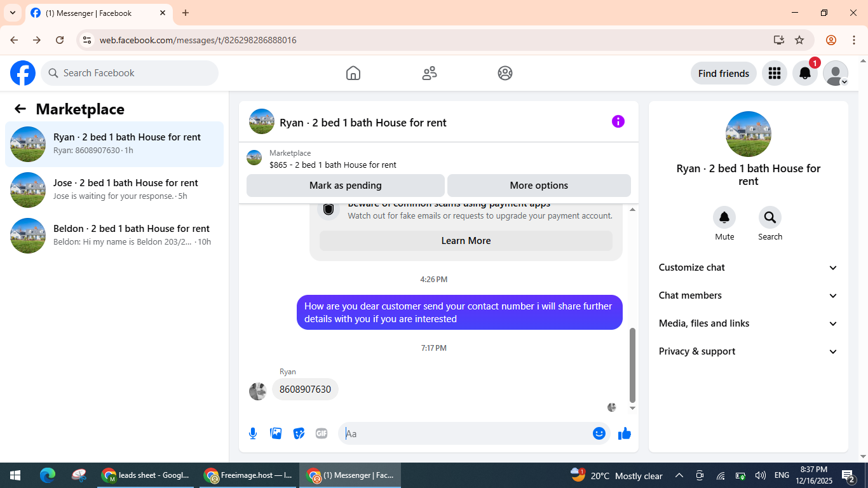Reload the page

pos(60,40)
